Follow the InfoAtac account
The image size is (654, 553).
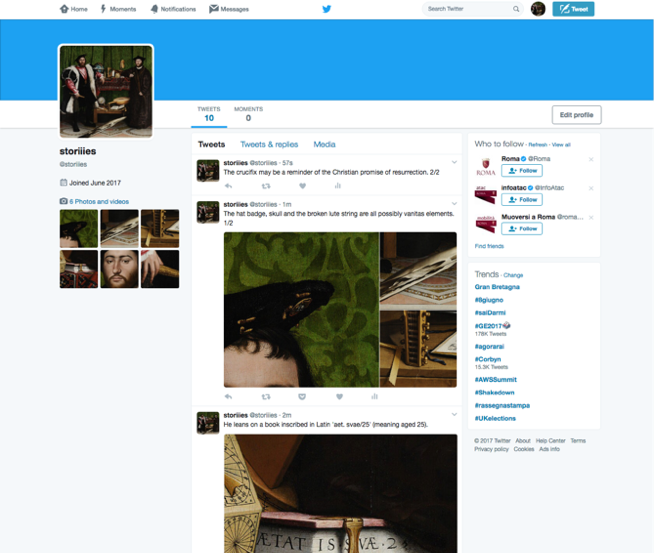click(521, 200)
